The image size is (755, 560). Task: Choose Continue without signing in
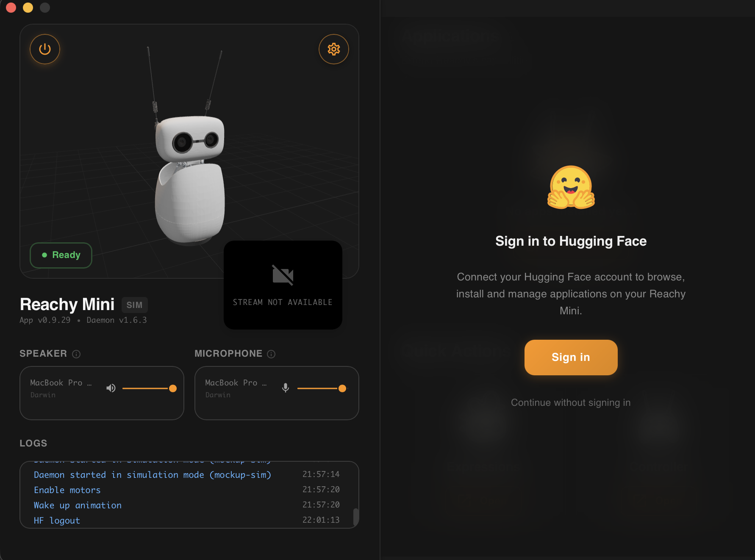[x=571, y=402]
